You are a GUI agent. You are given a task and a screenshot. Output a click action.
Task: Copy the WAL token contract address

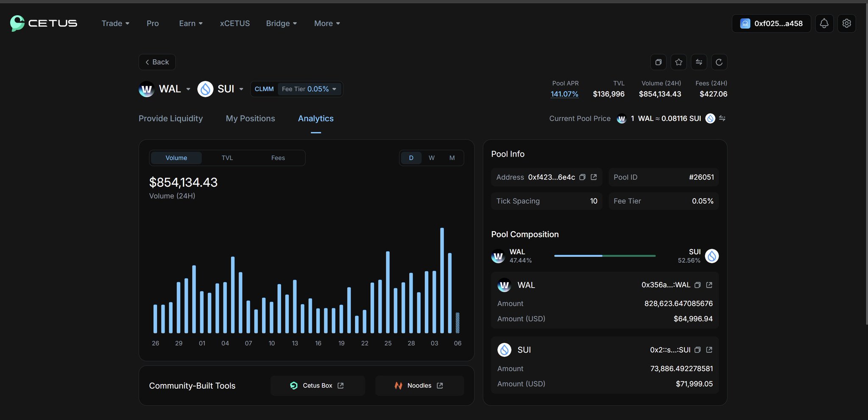(x=698, y=285)
